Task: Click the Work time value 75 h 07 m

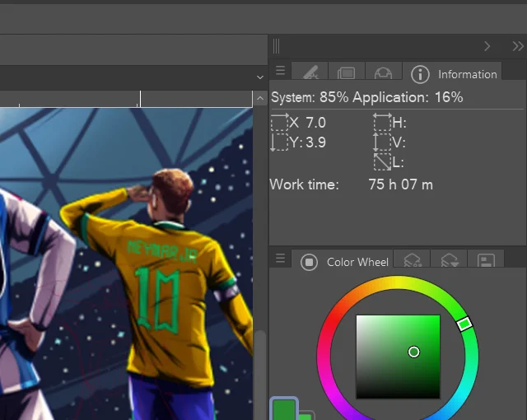Action: pos(400,184)
